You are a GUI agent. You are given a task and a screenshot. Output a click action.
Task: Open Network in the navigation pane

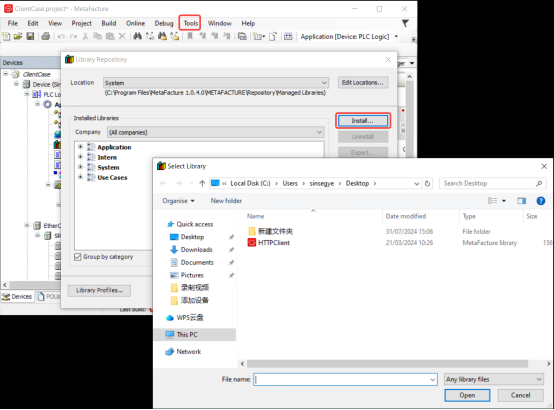tap(189, 352)
